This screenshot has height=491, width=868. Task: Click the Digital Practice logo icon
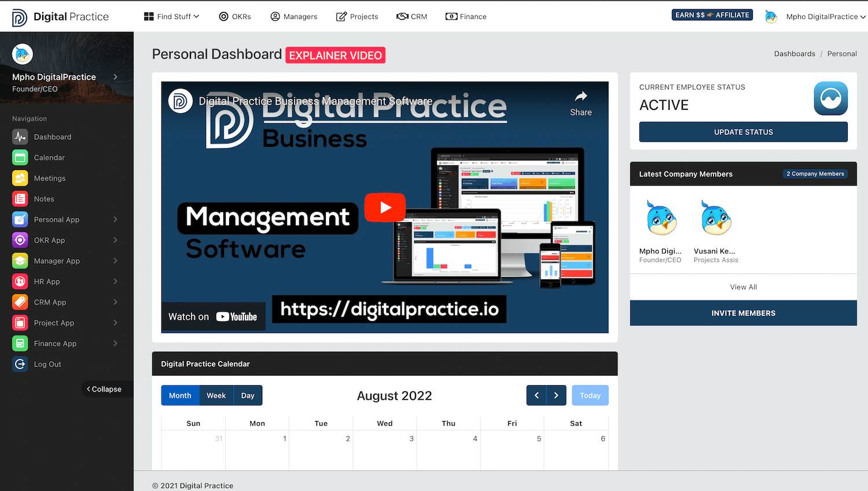[19, 17]
